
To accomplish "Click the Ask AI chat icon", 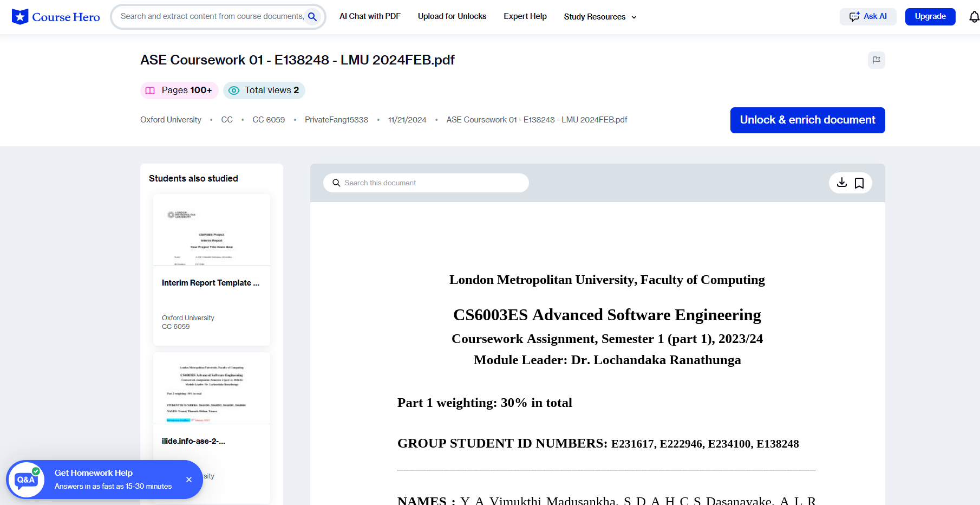I will [x=854, y=16].
